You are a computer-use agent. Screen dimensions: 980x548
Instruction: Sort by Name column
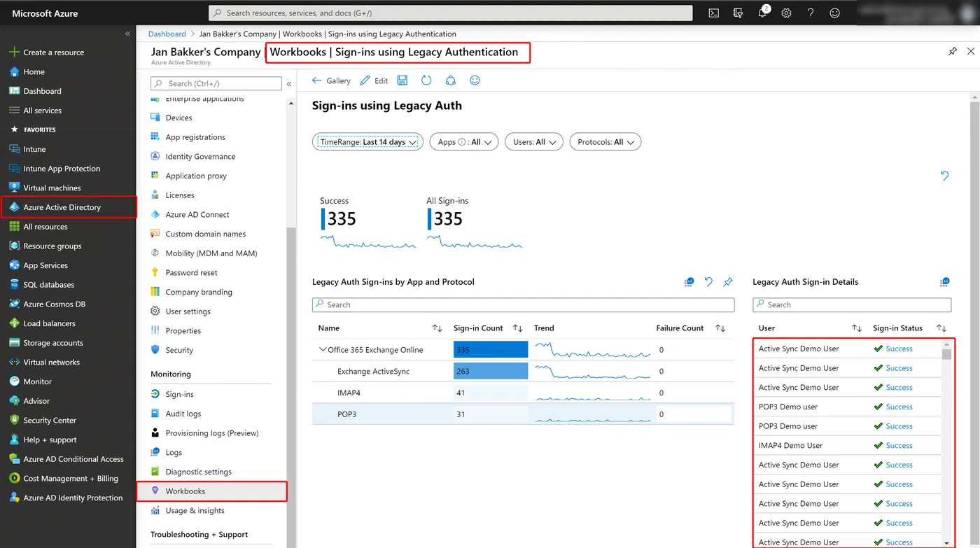(x=437, y=328)
